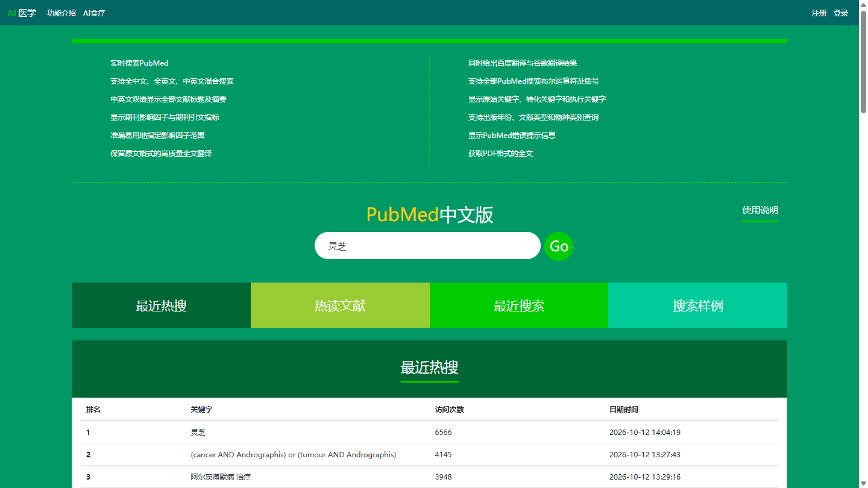Click 获取PDF格式的全文 text
The image size is (868, 488).
click(500, 154)
